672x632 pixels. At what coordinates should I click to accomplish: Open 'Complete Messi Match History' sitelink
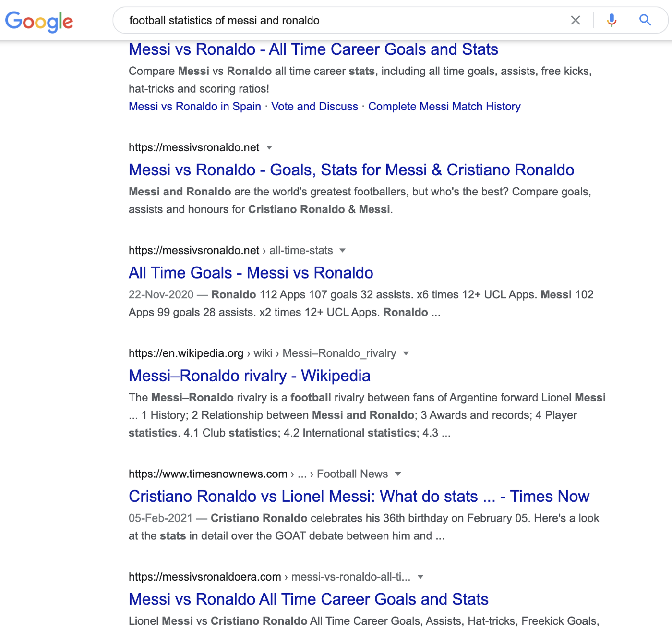[444, 107]
